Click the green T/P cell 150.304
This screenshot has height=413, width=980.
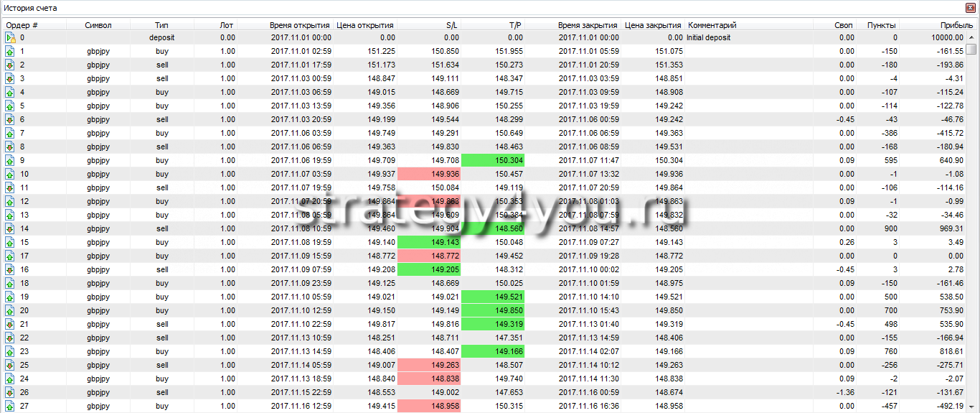[494, 161]
